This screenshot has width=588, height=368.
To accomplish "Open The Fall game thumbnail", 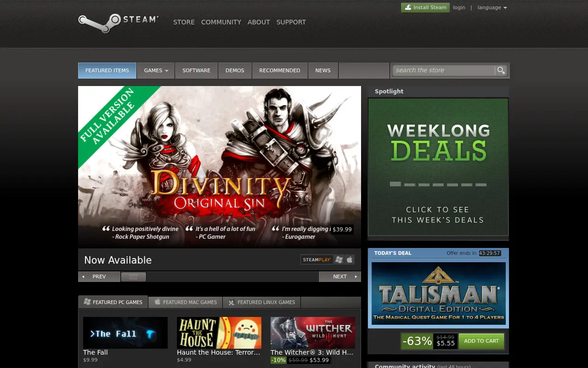I will click(x=125, y=333).
